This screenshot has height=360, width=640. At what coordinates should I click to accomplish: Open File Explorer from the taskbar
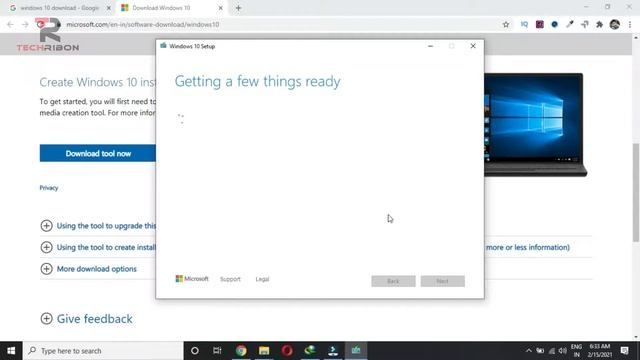click(264, 351)
